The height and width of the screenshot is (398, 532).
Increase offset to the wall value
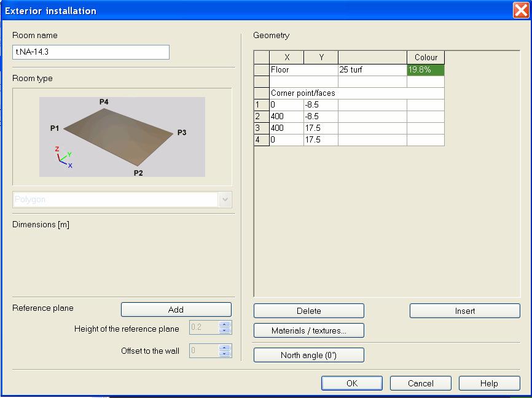point(225,348)
